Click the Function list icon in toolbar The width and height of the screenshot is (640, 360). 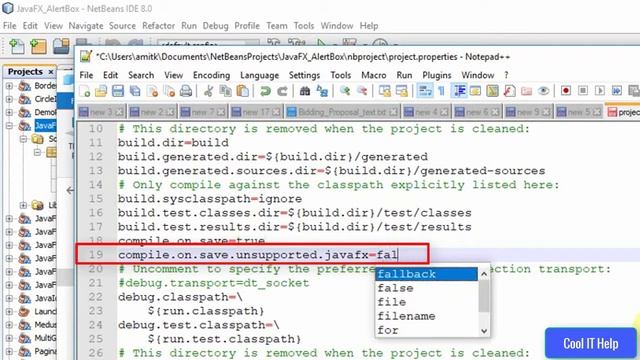click(509, 91)
